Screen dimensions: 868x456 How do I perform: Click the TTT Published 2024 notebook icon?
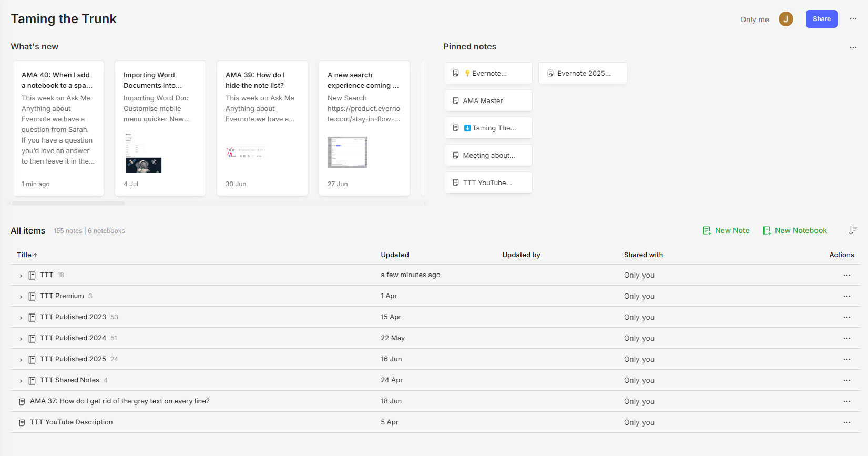[32, 338]
